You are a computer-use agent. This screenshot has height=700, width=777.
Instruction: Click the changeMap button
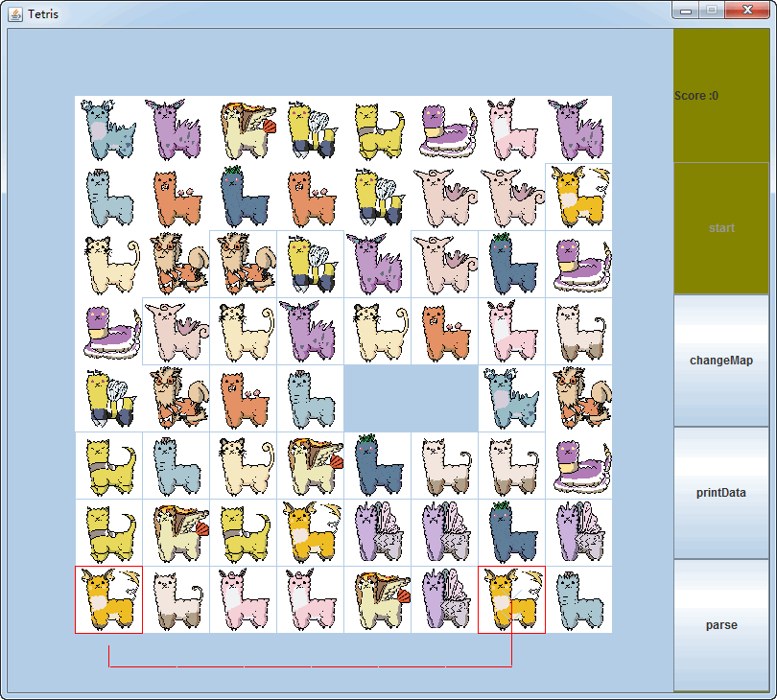[721, 361]
